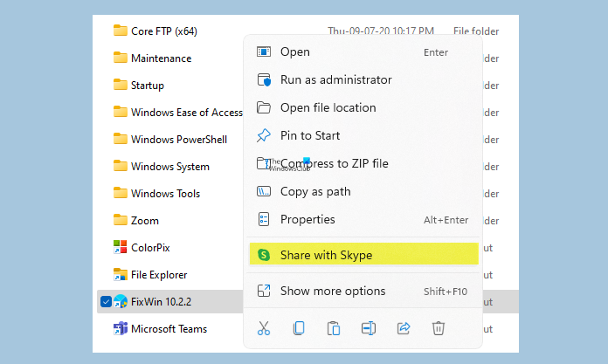Viewport: 608px width, 364px height.
Task: Select the Maintenance folder name
Action: pyautogui.click(x=162, y=58)
